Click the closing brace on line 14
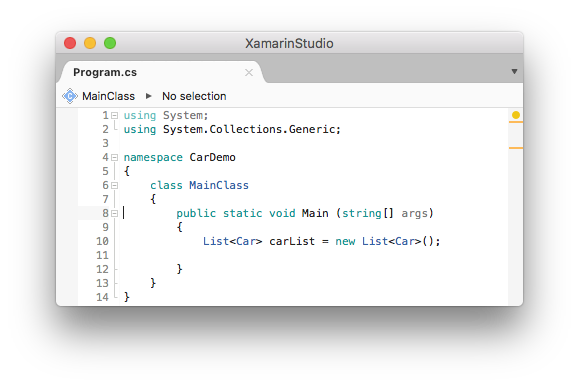This screenshot has width=579, height=386. pyautogui.click(x=127, y=297)
